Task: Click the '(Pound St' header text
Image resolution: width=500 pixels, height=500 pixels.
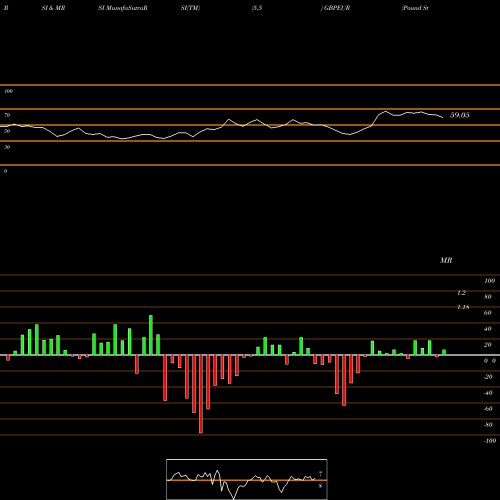Action: (415, 8)
